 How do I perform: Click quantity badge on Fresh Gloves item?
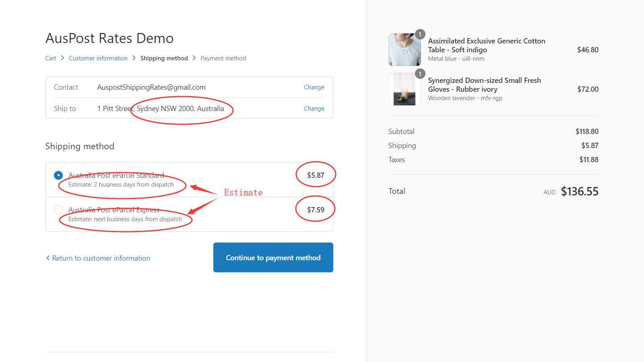coord(420,74)
